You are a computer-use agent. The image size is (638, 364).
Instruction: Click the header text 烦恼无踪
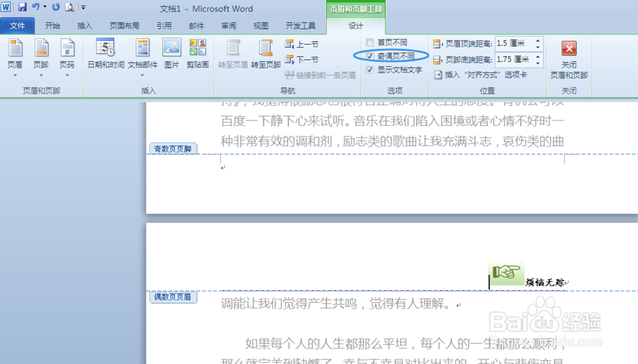(545, 282)
